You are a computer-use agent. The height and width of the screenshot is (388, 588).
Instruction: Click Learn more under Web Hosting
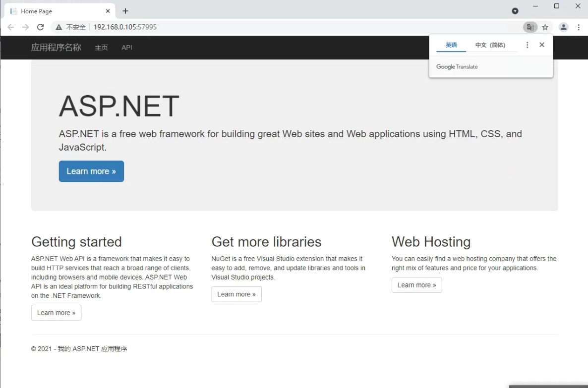416,285
